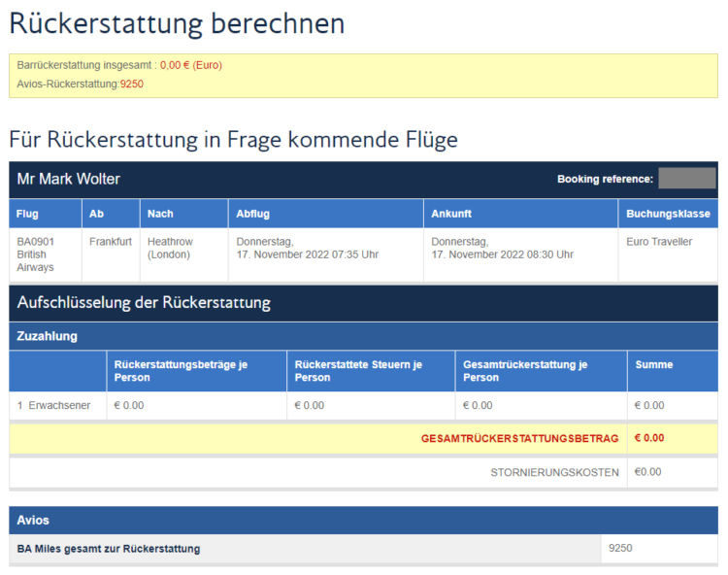Click the red 'GESAMTRÜCKERSTATTUNGSBETRAG' label
The width and height of the screenshot is (728, 575).
pos(519,439)
